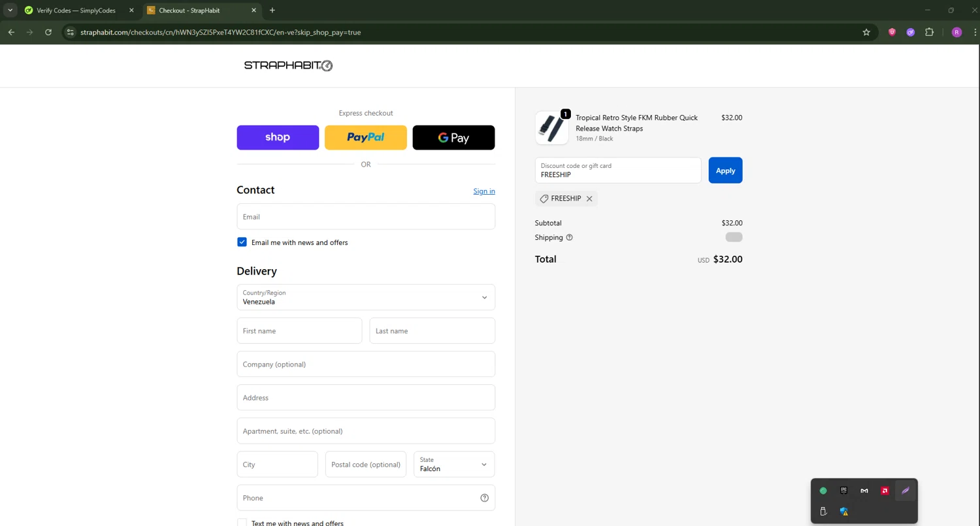The height and width of the screenshot is (526, 980).
Task: Click the discount tag icon beside FREESHIP
Action: pos(544,199)
